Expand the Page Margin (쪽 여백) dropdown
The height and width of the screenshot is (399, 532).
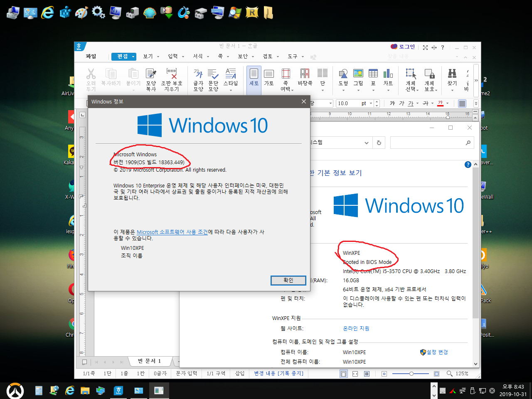293,90
